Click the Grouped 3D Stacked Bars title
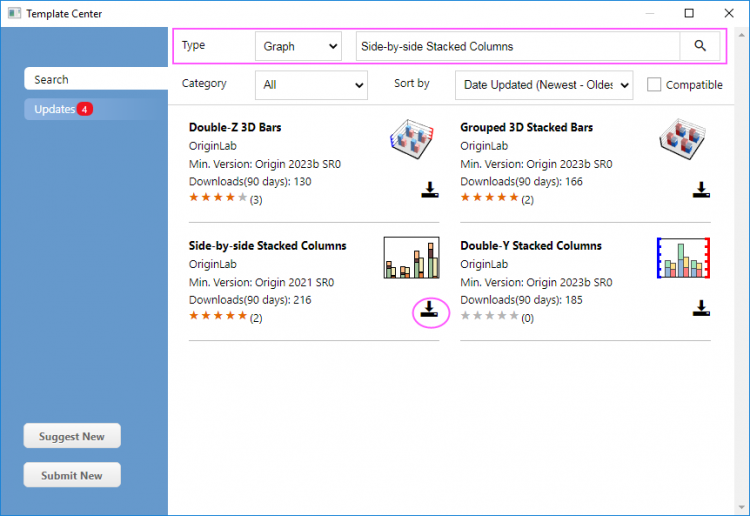Screen dimensions: 750x516 pos(527,127)
